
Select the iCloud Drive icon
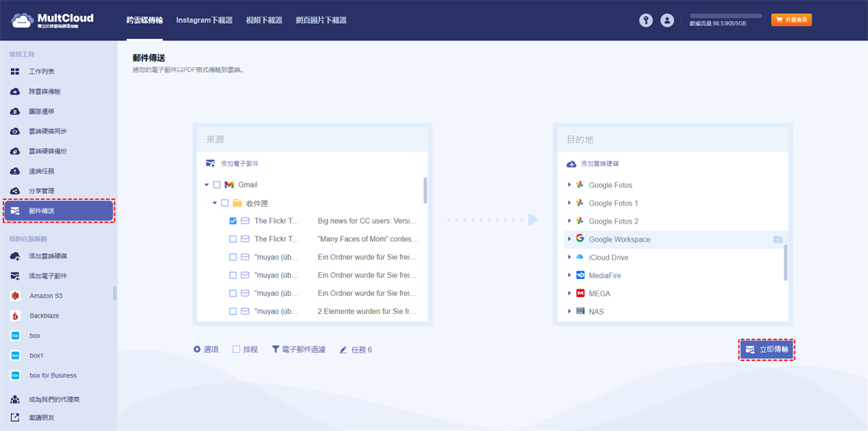tap(580, 257)
